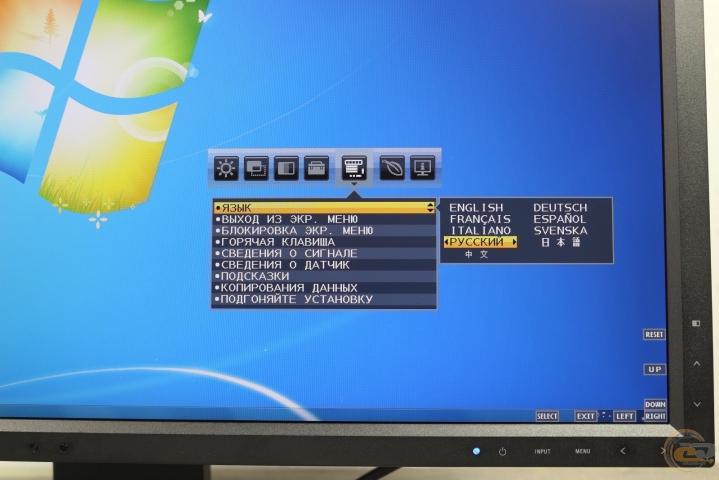Choose FRANÇAIS language
Screen dimensions: 719x480
480,219
